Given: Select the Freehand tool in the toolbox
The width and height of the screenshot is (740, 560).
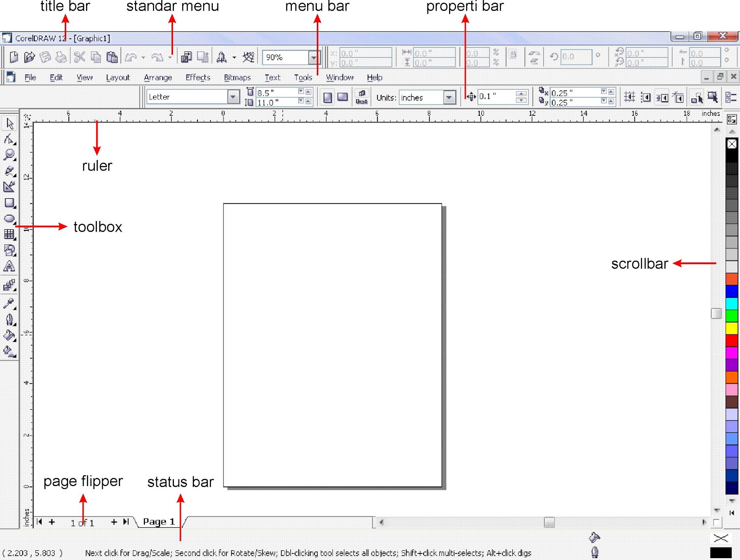Looking at the screenshot, I should tap(10, 171).
